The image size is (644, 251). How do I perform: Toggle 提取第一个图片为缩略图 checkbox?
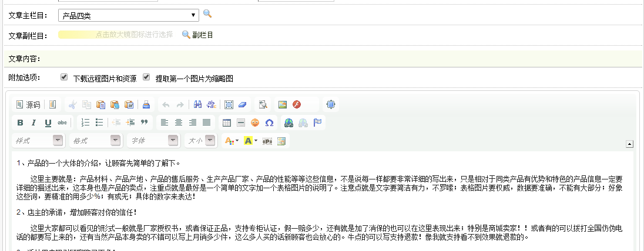click(146, 77)
